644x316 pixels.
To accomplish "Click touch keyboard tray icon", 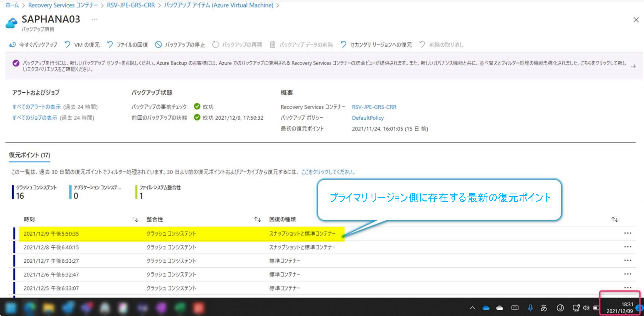I will click(x=515, y=308).
